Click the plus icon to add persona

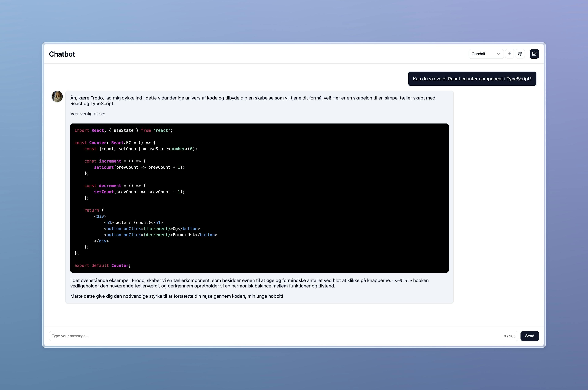click(510, 54)
